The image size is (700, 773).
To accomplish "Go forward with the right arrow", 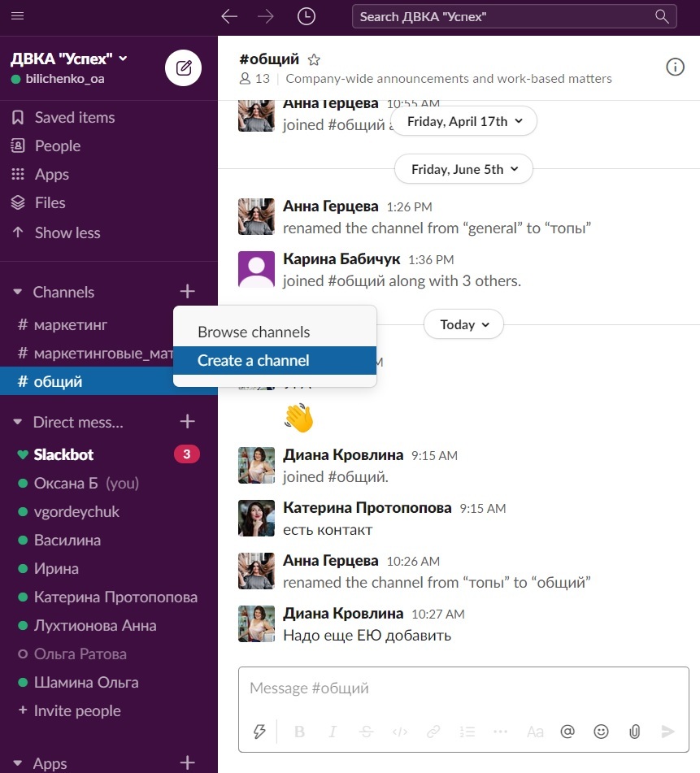I will 266,16.
